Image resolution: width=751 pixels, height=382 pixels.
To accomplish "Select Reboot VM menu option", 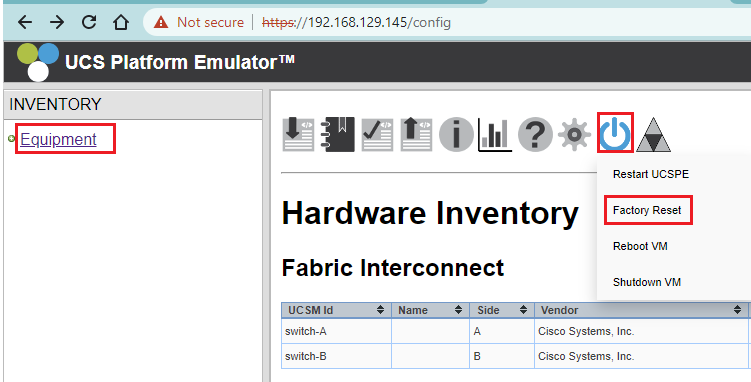I will [x=640, y=246].
